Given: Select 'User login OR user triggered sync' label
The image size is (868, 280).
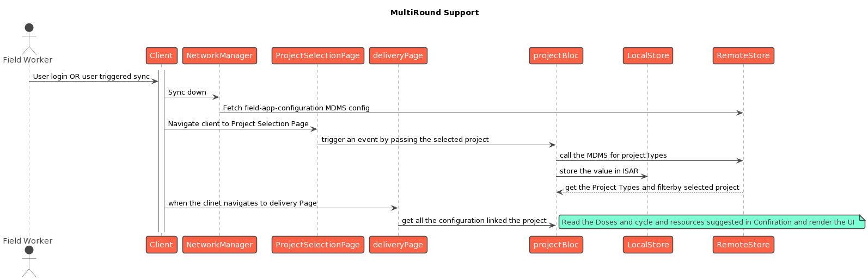Looking at the screenshot, I should click(x=91, y=77).
